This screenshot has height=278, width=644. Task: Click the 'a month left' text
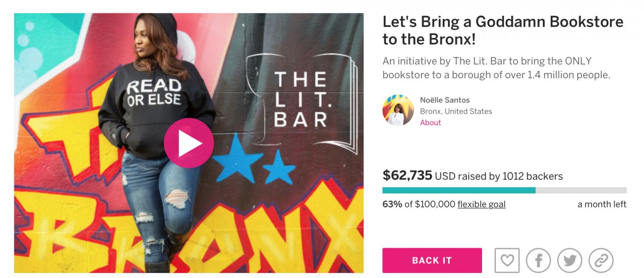pos(602,204)
